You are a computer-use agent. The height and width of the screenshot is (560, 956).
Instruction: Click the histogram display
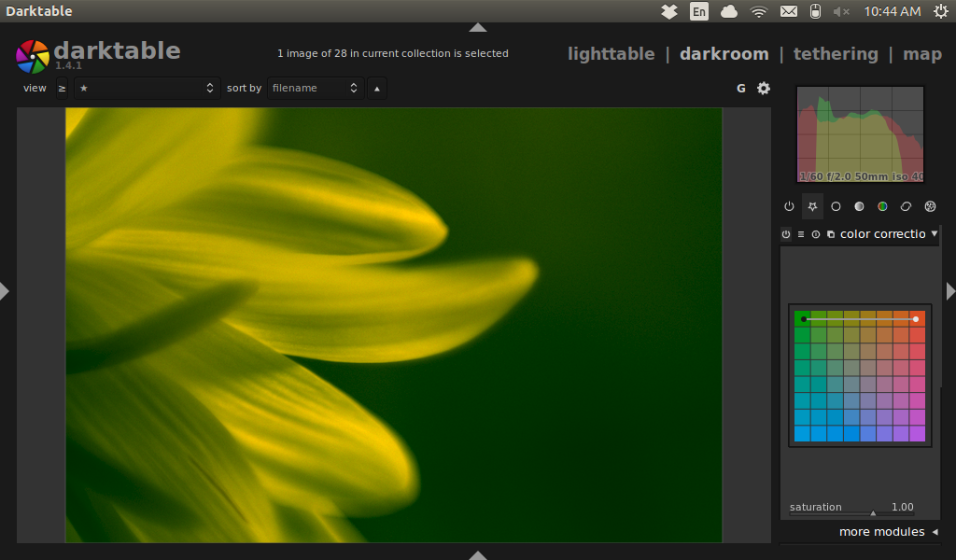pos(860,134)
